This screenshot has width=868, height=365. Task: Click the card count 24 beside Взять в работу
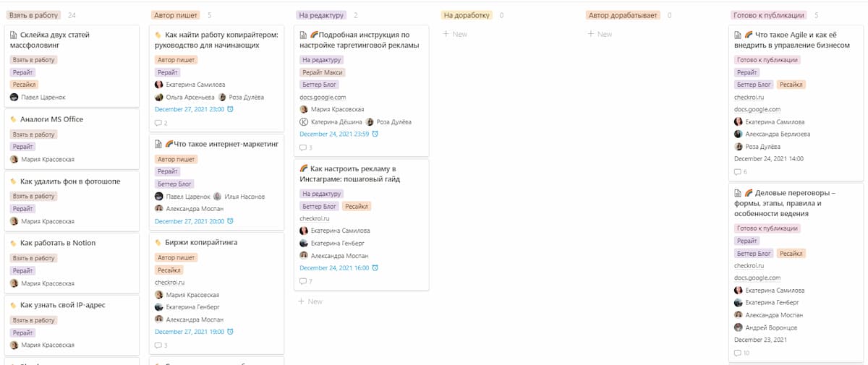click(71, 15)
